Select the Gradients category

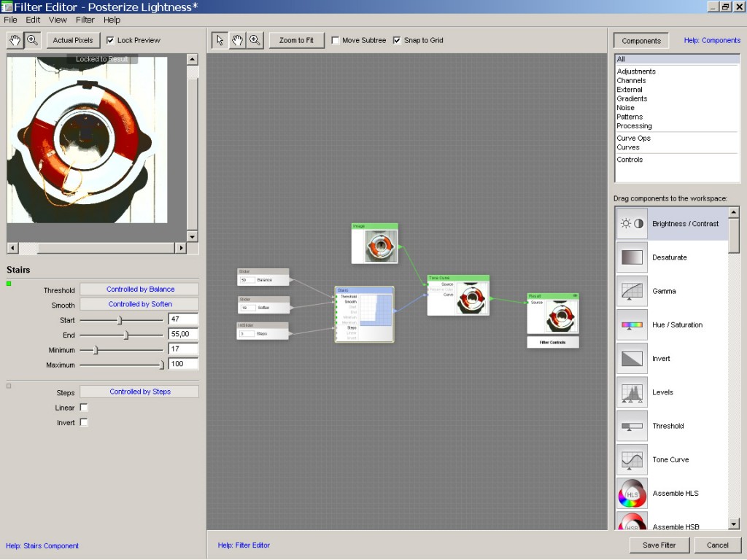point(632,98)
